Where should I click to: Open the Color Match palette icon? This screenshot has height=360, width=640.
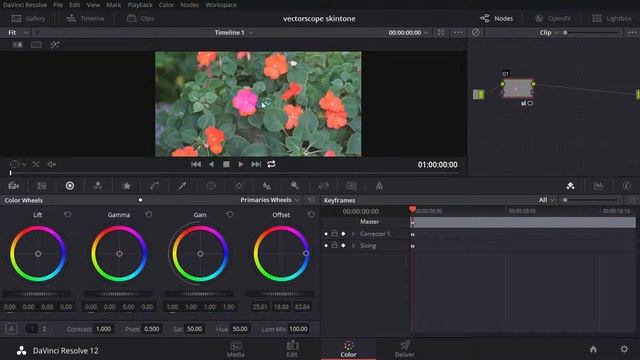coord(42,186)
